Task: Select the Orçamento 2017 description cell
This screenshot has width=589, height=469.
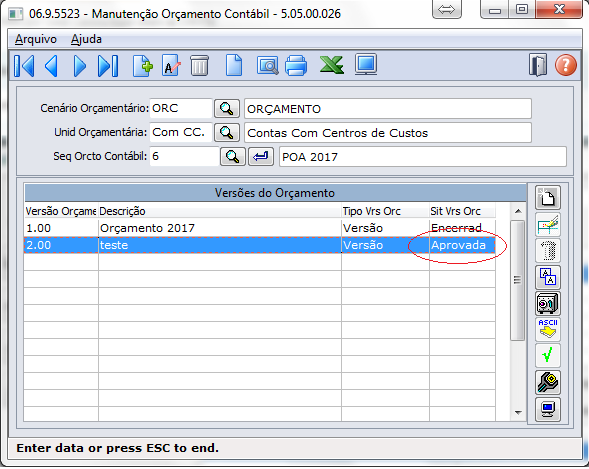Action: (220, 228)
